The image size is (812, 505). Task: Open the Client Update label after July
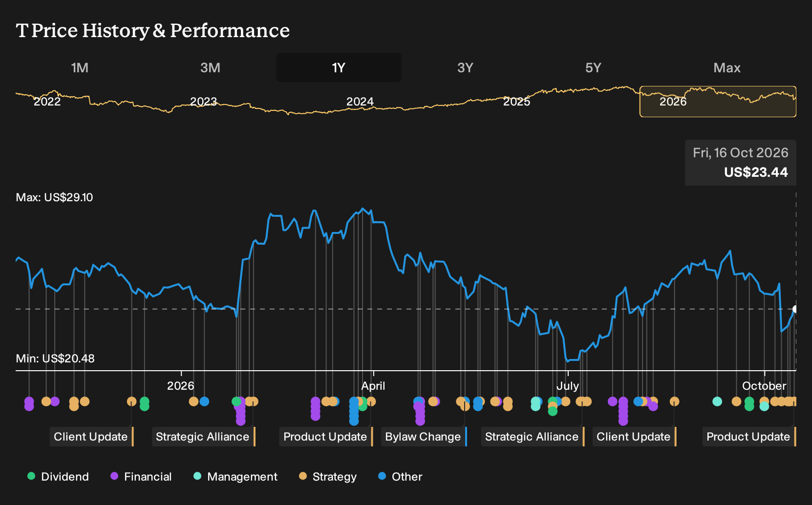click(634, 437)
